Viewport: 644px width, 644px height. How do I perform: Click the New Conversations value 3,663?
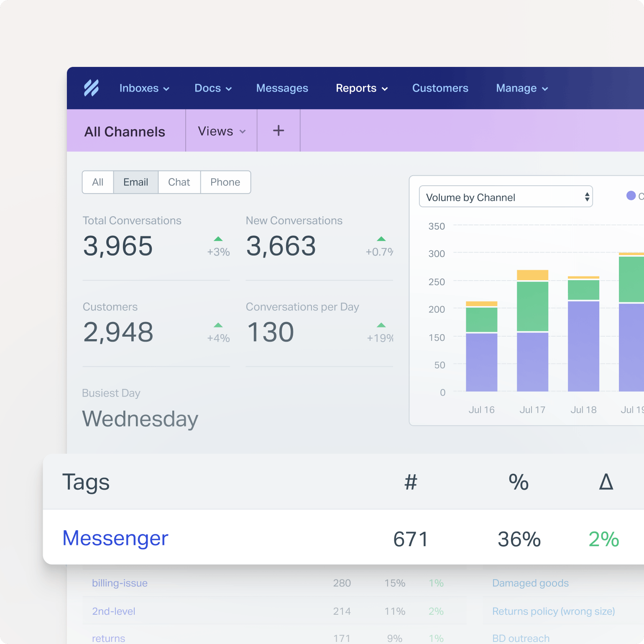[x=281, y=246]
